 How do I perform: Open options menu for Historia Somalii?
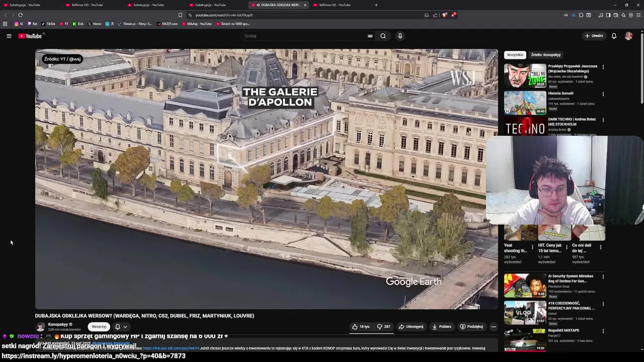[x=603, y=94]
